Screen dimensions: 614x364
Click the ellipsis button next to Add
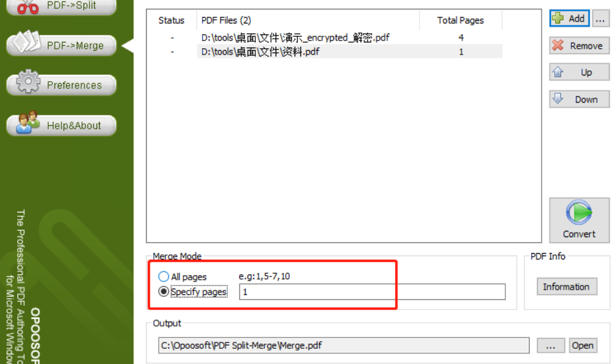601,18
